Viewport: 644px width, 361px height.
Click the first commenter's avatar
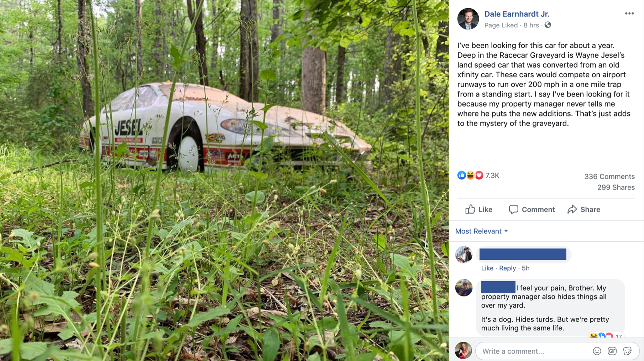click(x=464, y=255)
